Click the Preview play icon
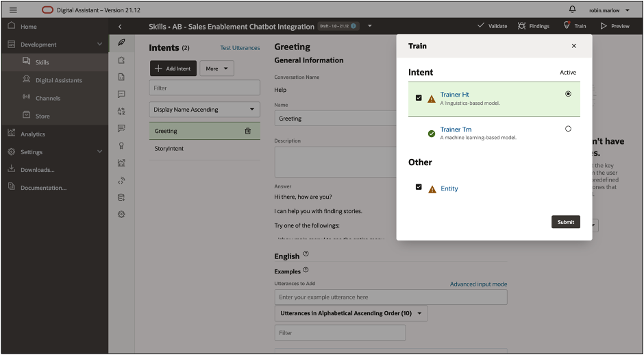The width and height of the screenshot is (644, 355). pos(615,26)
